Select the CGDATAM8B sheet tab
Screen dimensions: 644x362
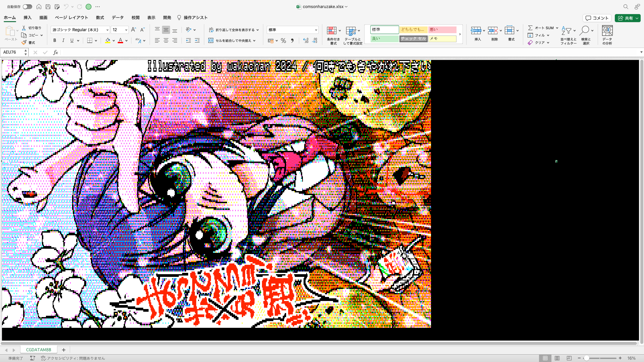(x=39, y=350)
